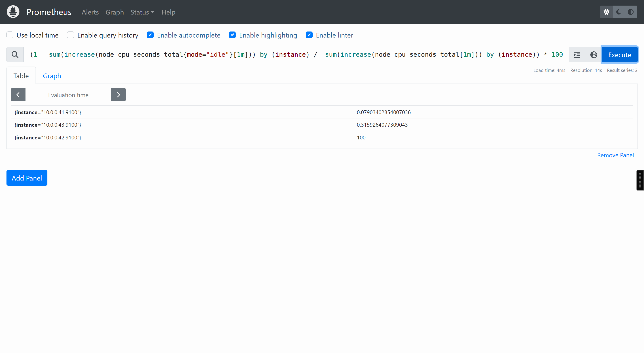Click the search magnifier icon by query

(x=15, y=55)
